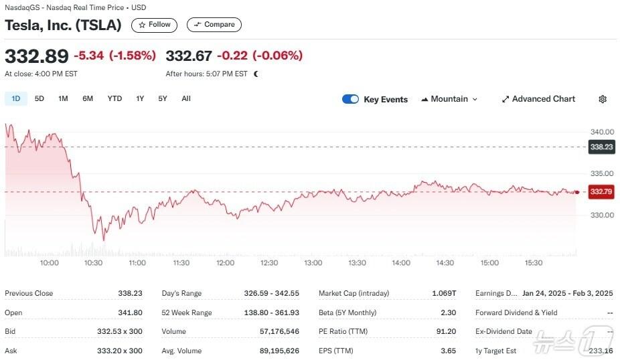Click the Compare button

coord(214,25)
